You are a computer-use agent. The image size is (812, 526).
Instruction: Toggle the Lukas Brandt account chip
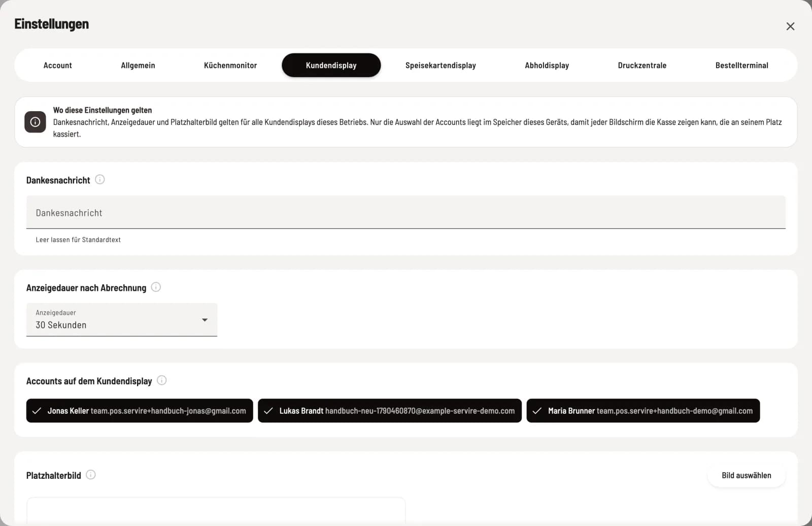click(x=390, y=411)
